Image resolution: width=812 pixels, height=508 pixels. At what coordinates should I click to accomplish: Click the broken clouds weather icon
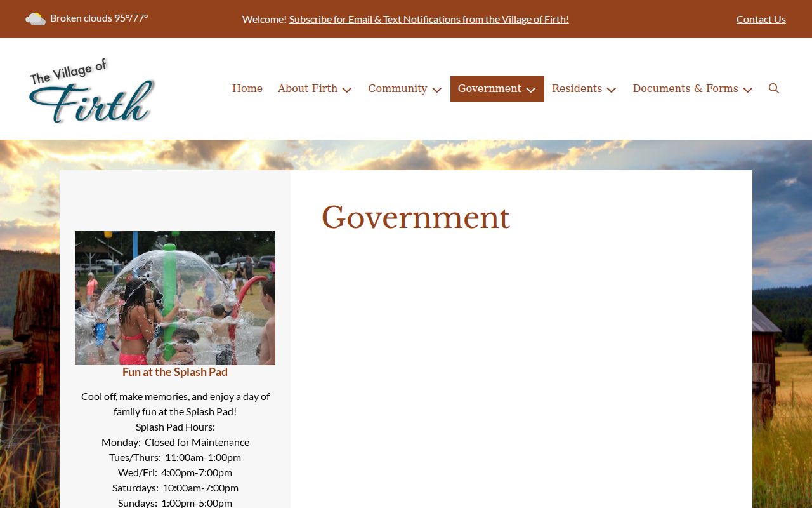36,19
